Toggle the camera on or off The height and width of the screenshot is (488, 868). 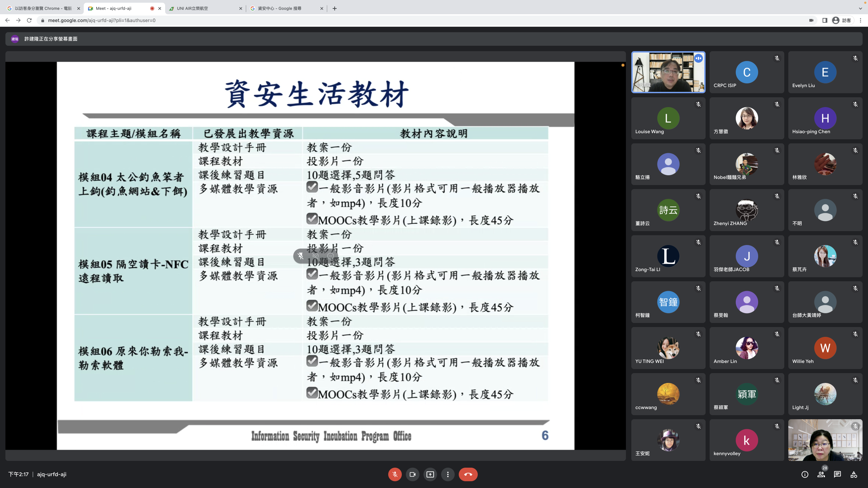412,474
